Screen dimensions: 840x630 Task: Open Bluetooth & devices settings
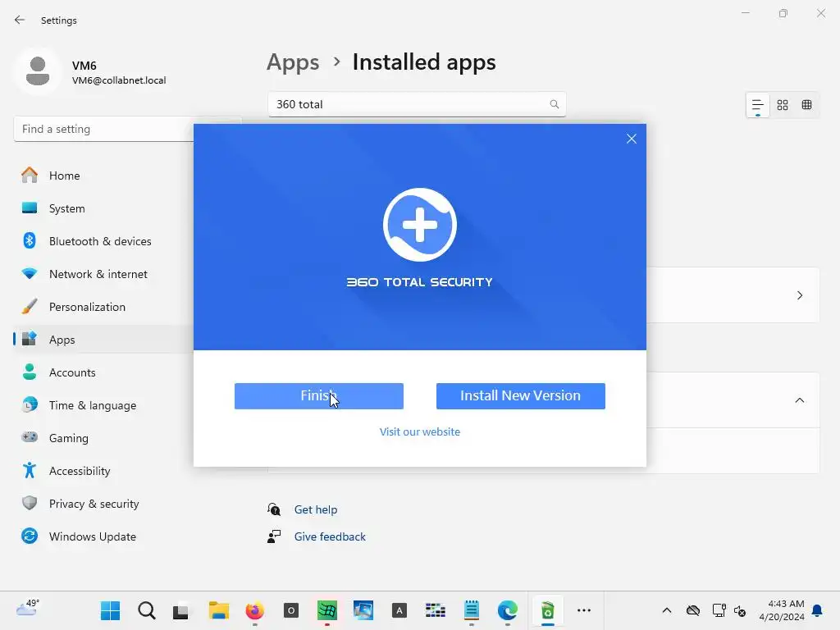coord(103,241)
